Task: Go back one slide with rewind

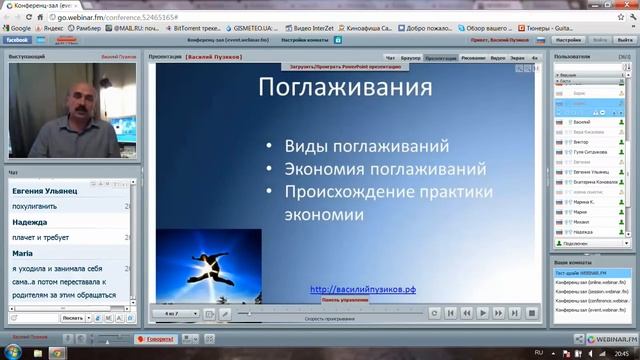Action: pyautogui.click(x=466, y=313)
